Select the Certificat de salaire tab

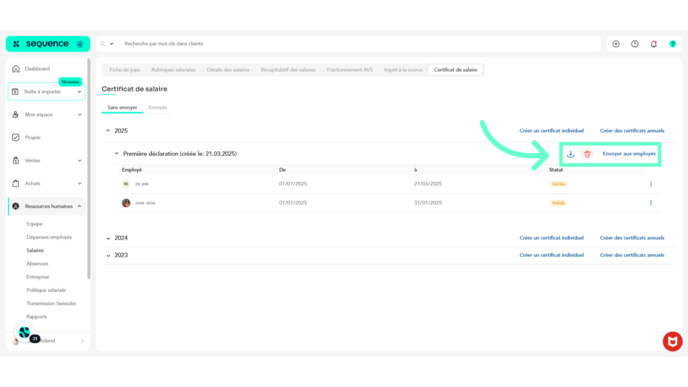pyautogui.click(x=455, y=70)
